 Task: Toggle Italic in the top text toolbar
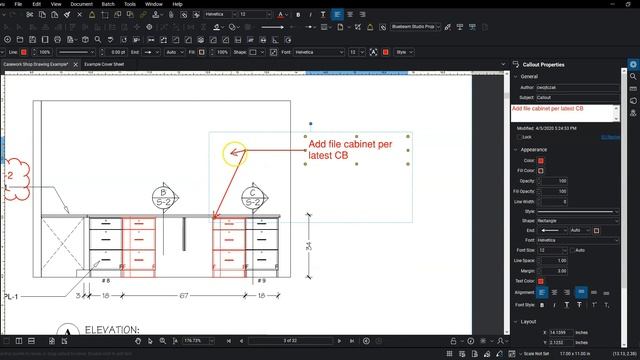click(311, 15)
